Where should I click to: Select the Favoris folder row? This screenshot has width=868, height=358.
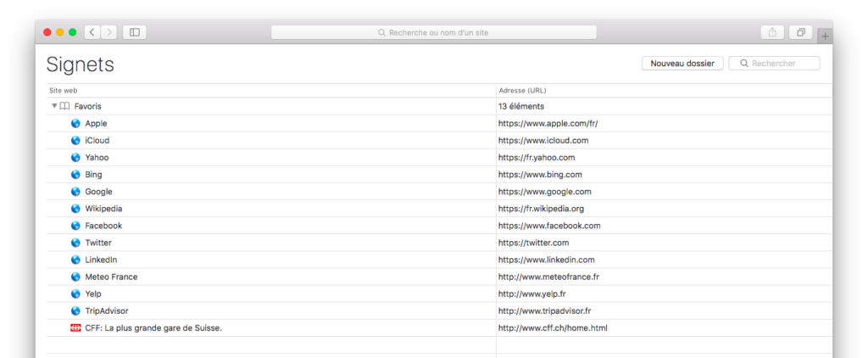440,106
